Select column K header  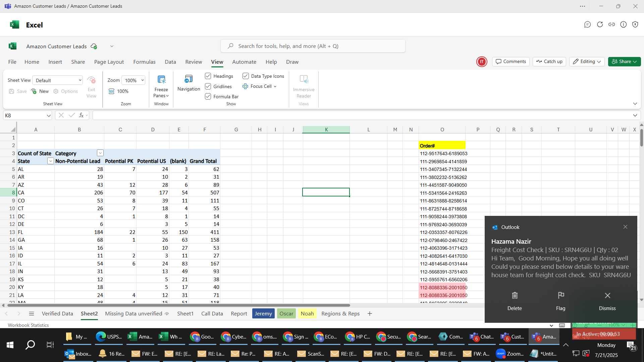click(326, 130)
